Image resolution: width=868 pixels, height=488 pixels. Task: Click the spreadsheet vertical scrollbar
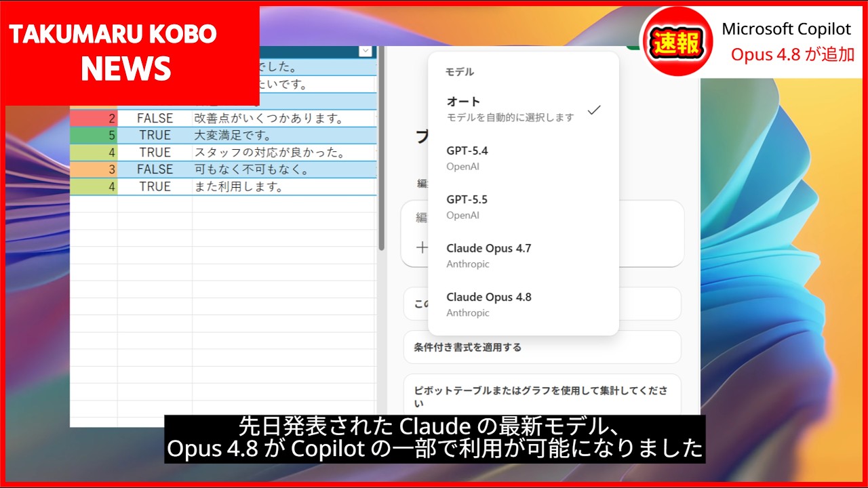click(382, 149)
